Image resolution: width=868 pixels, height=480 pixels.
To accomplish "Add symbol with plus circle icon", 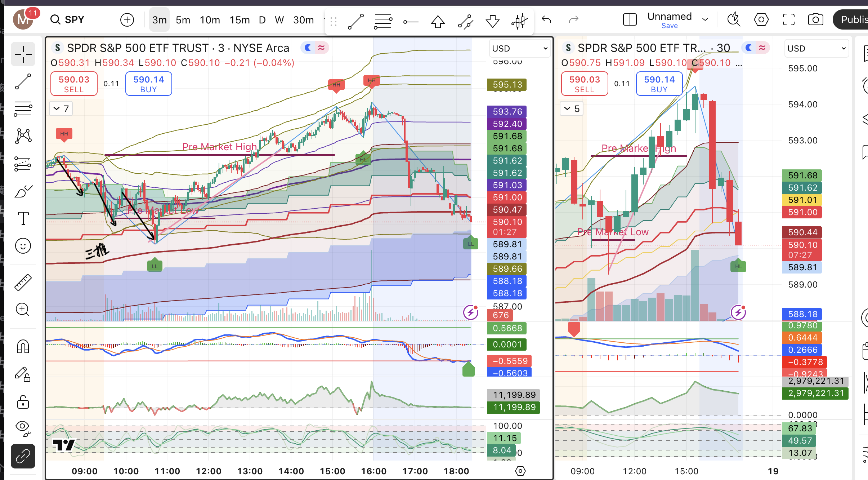I will pyautogui.click(x=127, y=19).
